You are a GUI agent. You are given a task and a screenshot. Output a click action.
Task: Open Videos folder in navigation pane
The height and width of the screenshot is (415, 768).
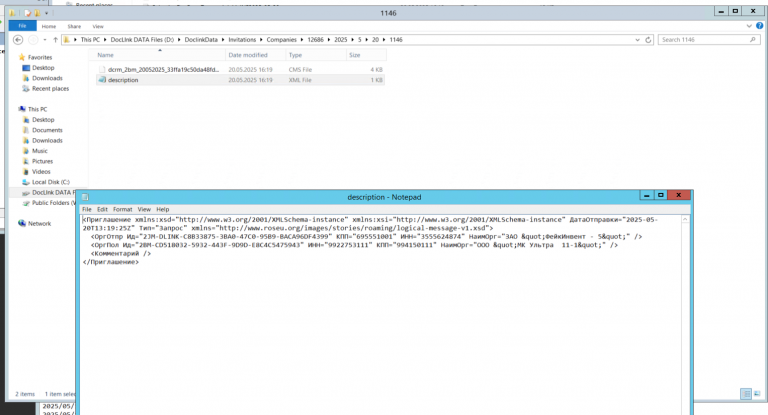coord(41,171)
